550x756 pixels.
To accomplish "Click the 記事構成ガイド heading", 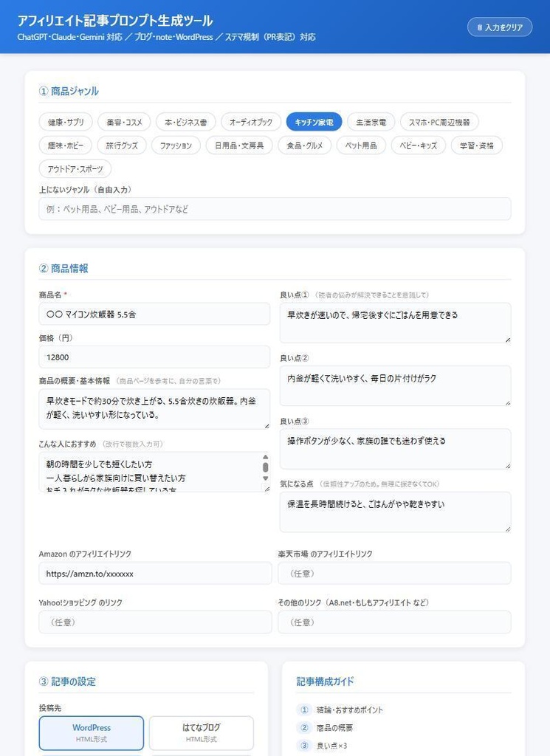I will coord(325,681).
